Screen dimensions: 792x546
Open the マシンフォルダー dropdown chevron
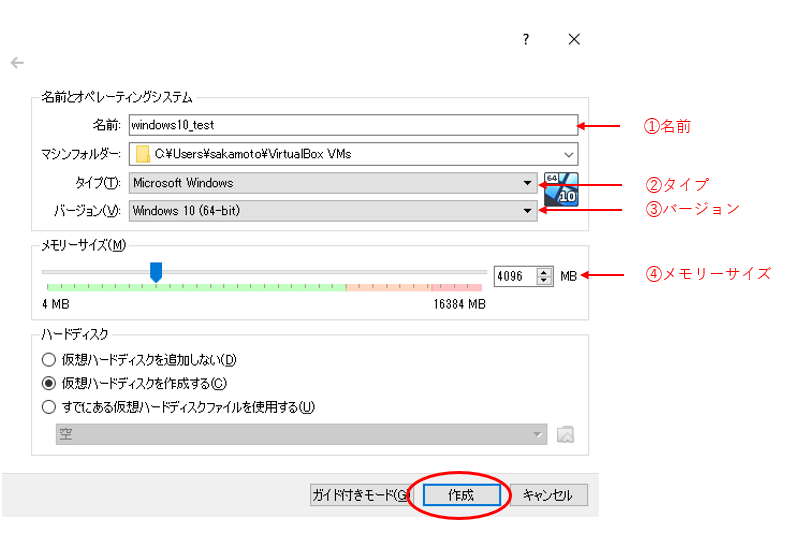[x=569, y=155]
